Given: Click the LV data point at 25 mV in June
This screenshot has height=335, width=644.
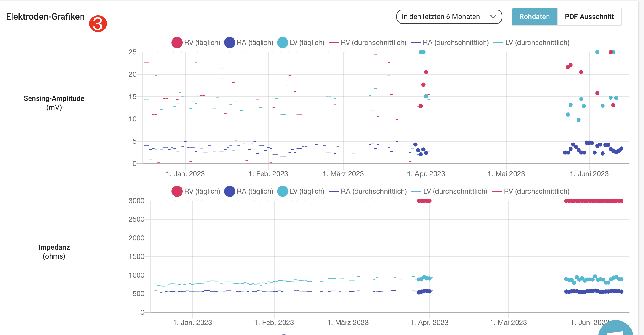Looking at the screenshot, I should pyautogui.click(x=597, y=52).
